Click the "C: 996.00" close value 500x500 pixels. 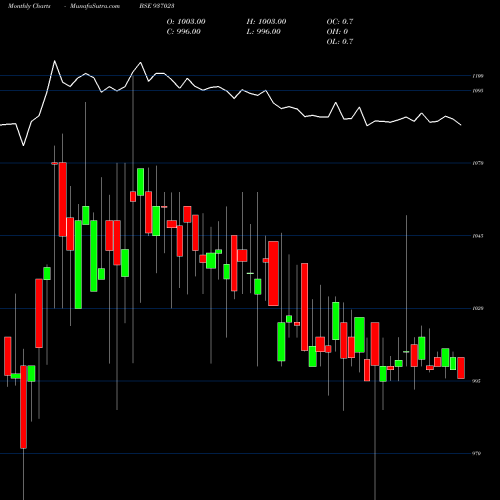184,32
